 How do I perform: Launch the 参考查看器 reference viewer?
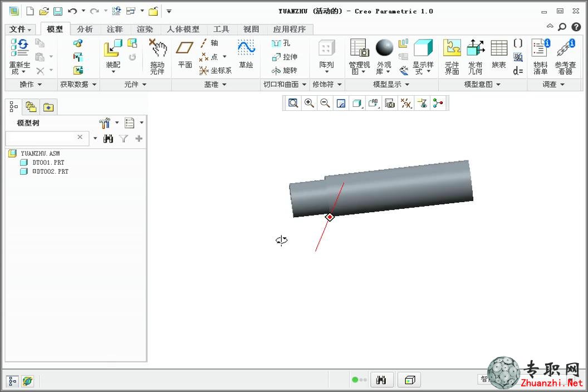566,57
